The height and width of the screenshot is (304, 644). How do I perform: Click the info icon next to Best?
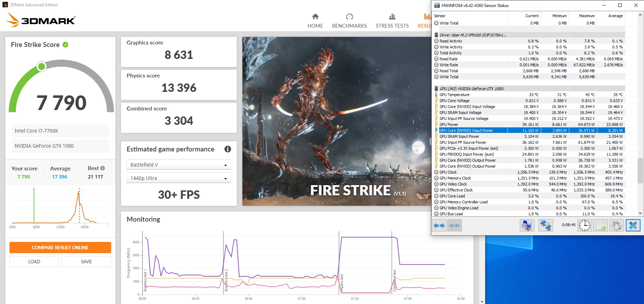[102, 168]
